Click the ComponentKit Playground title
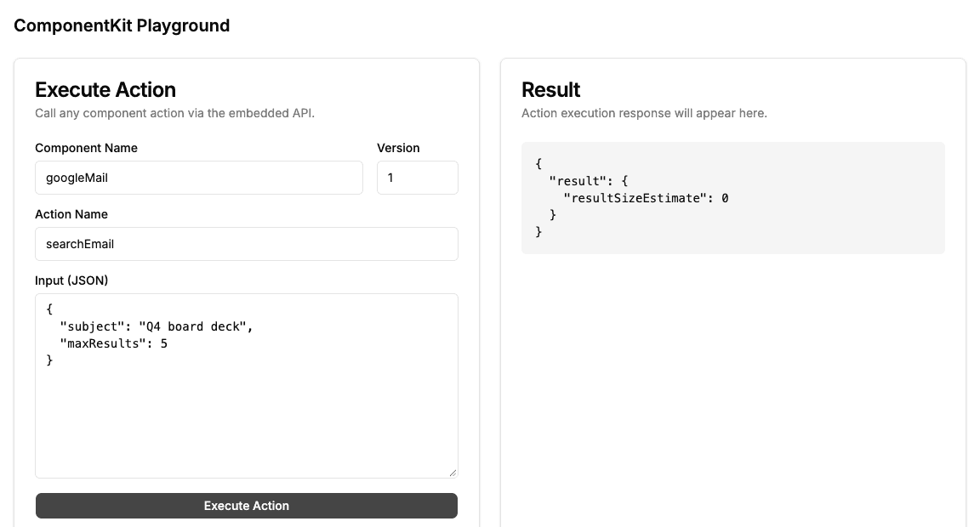 coord(122,25)
